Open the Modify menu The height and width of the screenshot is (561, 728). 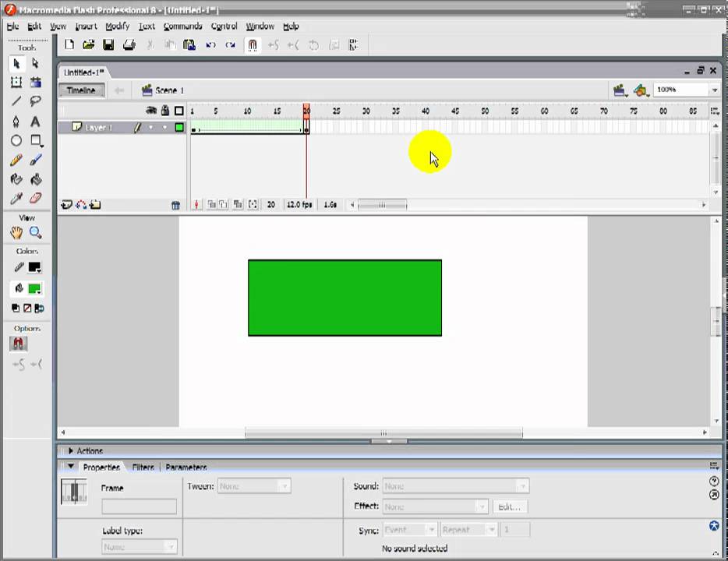(118, 26)
